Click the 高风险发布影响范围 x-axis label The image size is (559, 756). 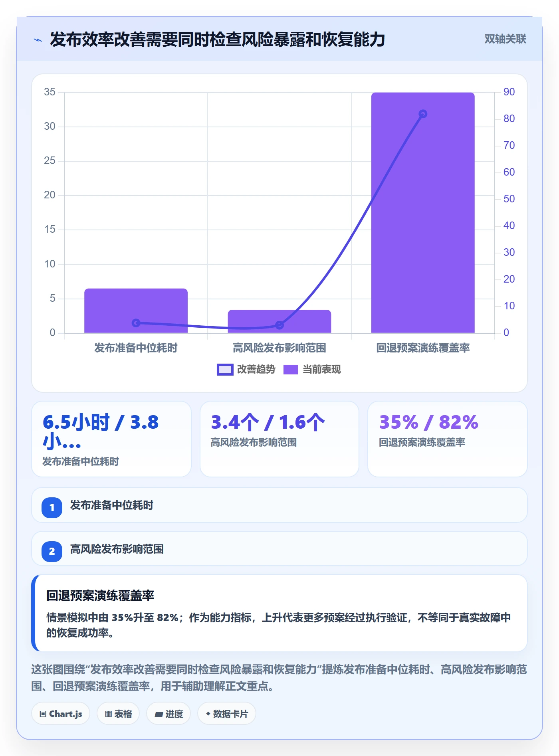(279, 348)
